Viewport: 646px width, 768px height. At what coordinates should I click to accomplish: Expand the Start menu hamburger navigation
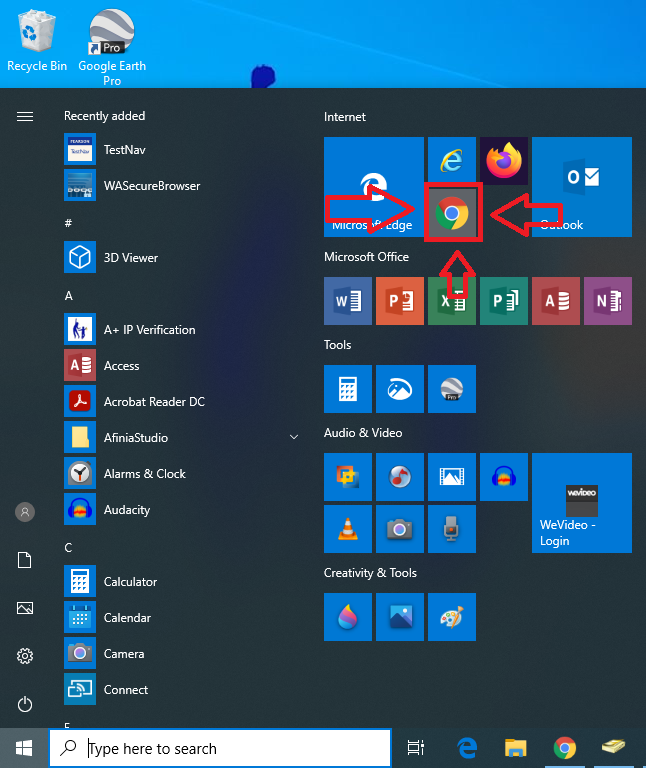click(x=25, y=117)
